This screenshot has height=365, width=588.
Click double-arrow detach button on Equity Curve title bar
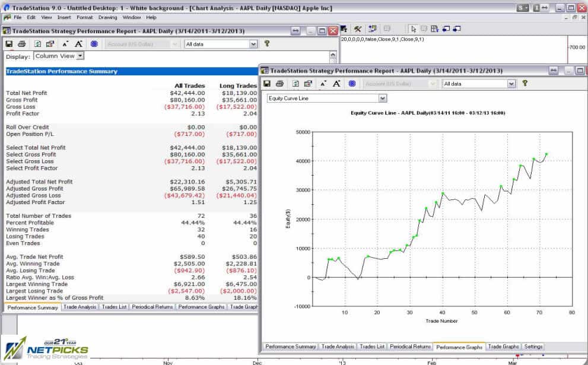(x=554, y=71)
